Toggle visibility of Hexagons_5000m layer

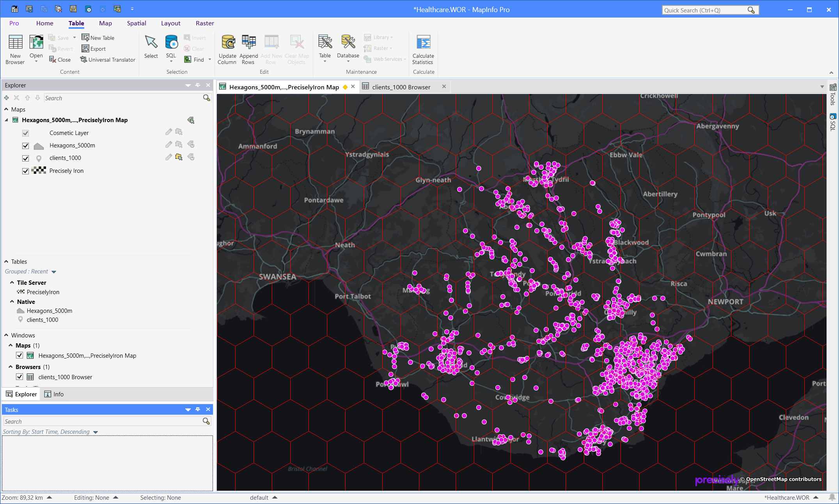coord(26,146)
